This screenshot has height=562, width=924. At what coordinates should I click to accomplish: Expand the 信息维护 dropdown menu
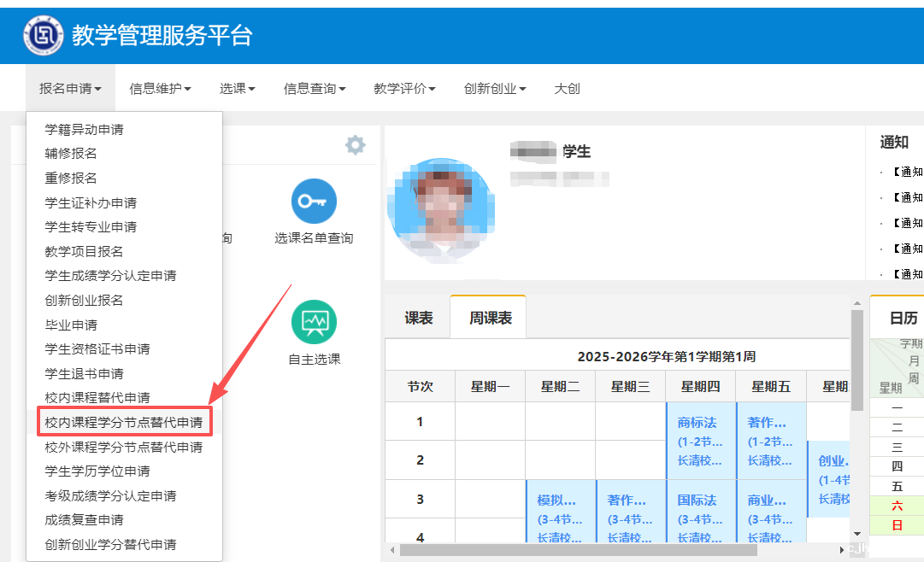pyautogui.click(x=160, y=88)
